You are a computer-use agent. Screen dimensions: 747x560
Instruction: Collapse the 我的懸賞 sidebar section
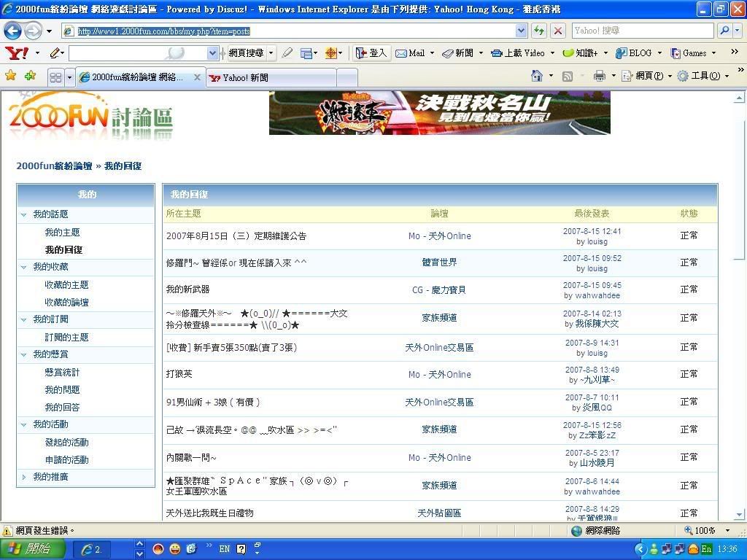click(24, 354)
